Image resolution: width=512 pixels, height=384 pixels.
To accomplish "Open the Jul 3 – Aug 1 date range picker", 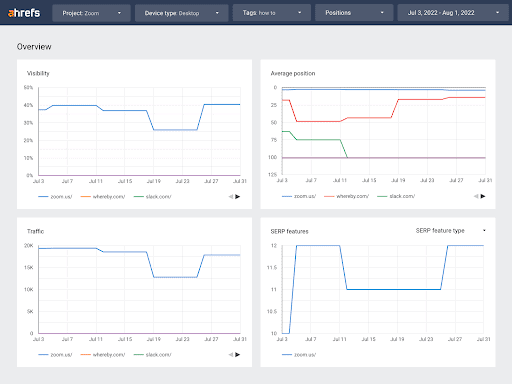I will [x=453, y=13].
